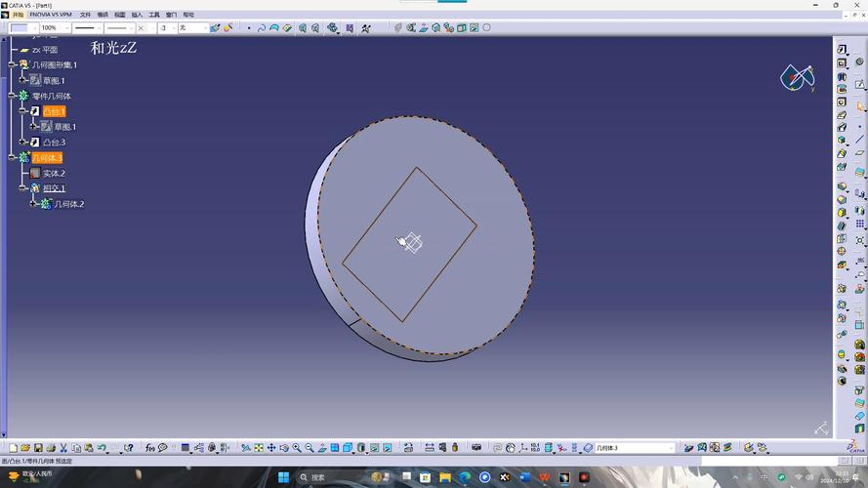Click the print icon in bottom toolbar
Screen dimensions: 868x488
click(x=51, y=448)
